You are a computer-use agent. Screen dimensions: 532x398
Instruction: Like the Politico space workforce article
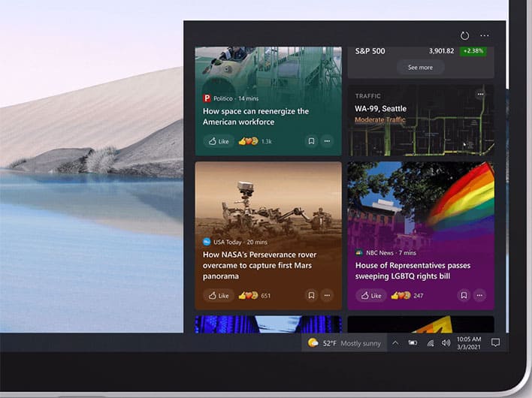(x=219, y=141)
